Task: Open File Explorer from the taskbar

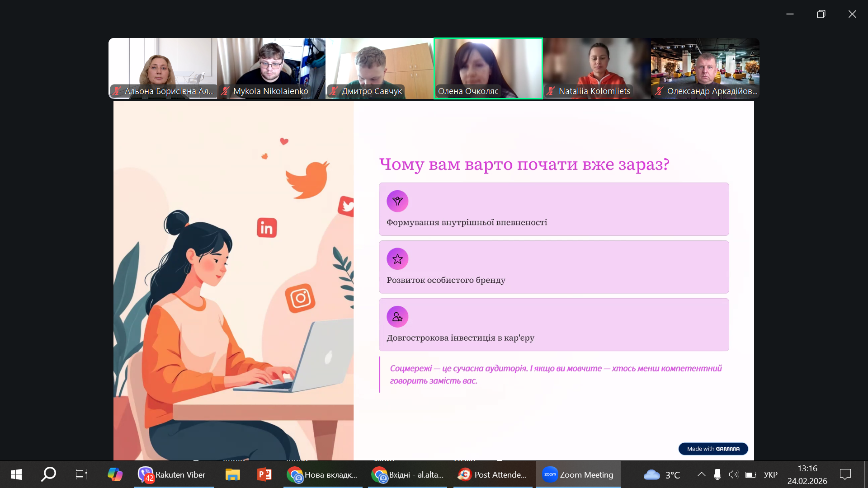Action: tap(232, 474)
